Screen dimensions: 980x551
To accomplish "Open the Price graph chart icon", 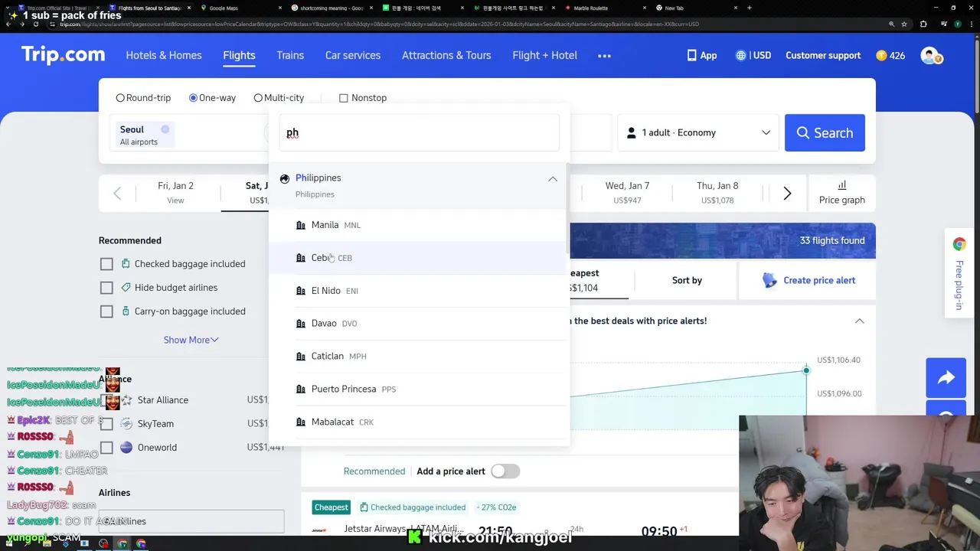I will point(842,185).
